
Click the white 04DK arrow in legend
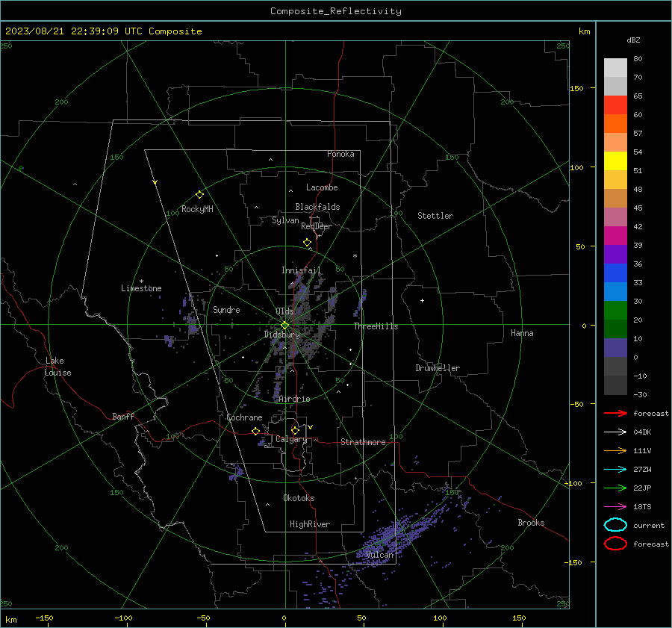[x=615, y=432]
